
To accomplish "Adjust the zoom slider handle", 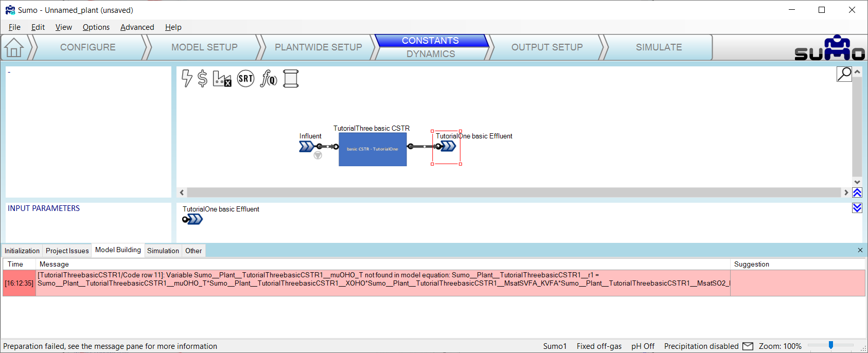I will tap(830, 345).
